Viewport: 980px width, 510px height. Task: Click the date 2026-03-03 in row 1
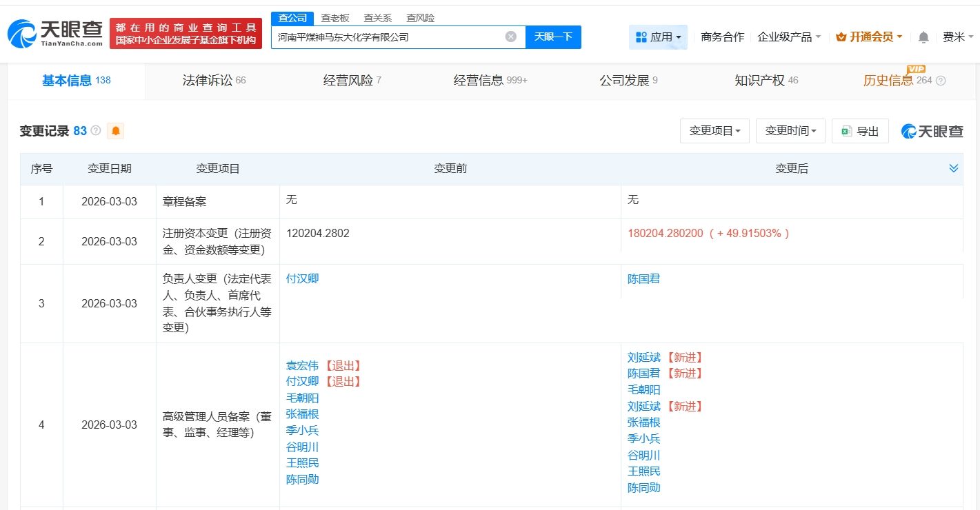pos(109,203)
